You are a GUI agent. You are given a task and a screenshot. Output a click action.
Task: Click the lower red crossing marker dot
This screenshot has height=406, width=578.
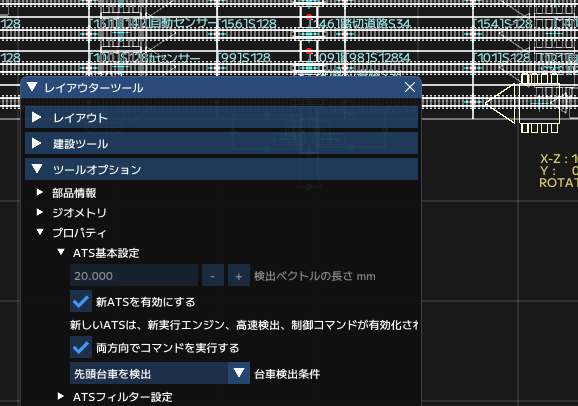pyautogui.click(x=309, y=51)
